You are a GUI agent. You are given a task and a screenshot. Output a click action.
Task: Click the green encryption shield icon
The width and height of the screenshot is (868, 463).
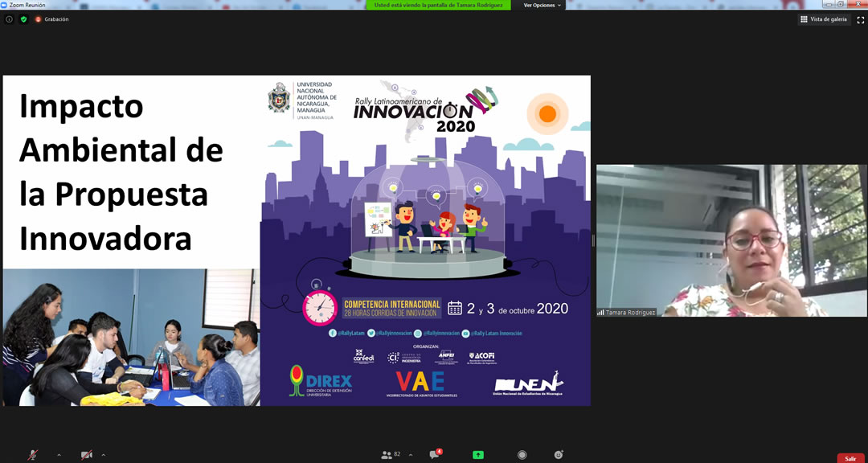tap(23, 19)
